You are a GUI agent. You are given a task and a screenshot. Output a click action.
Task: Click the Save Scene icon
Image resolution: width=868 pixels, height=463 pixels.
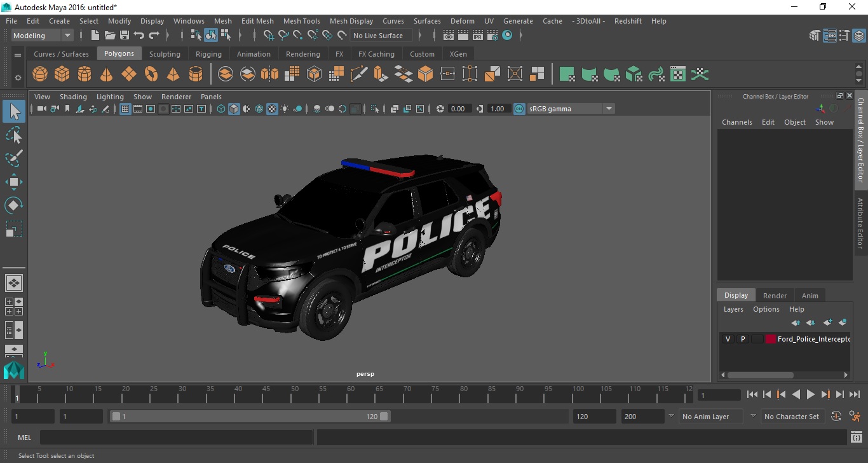(x=125, y=36)
